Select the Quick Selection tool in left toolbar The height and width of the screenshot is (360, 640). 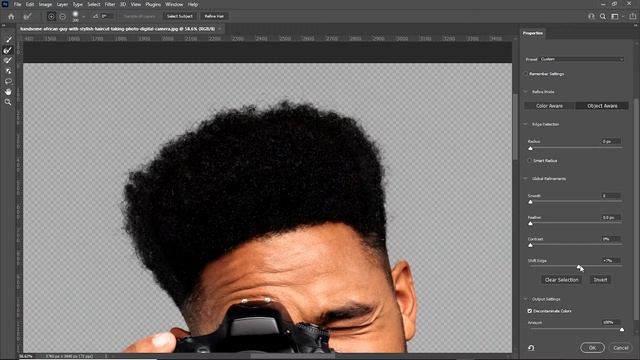tap(8, 40)
